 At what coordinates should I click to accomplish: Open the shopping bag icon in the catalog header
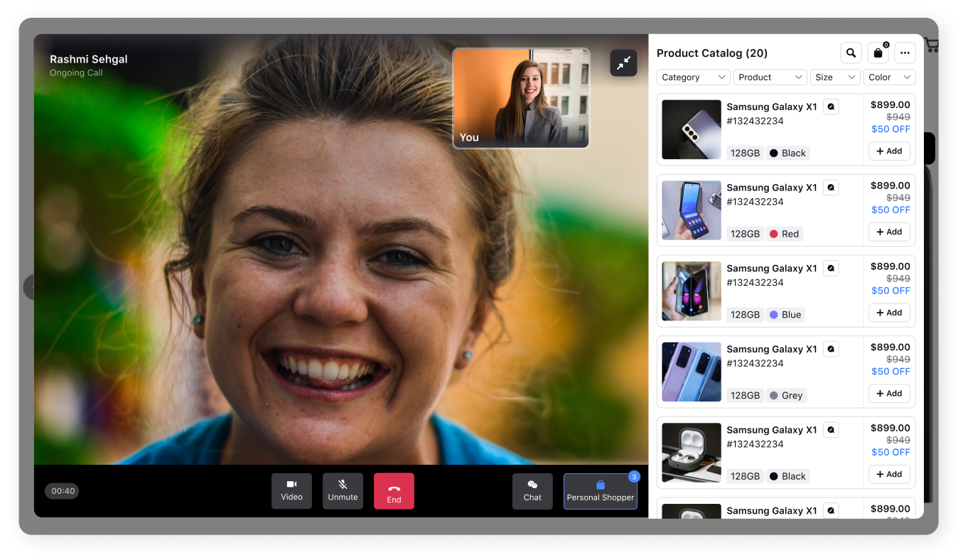pyautogui.click(x=878, y=53)
